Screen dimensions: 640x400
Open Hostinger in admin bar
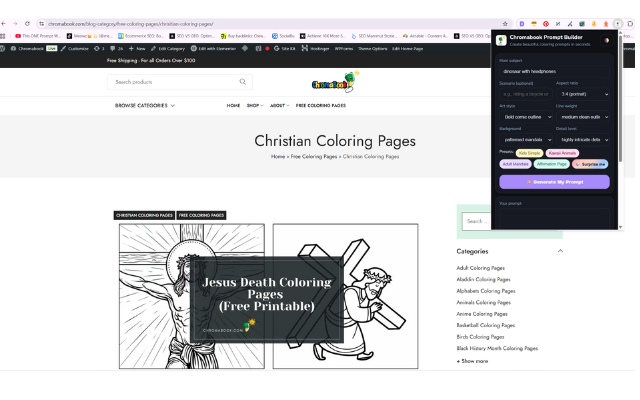[x=316, y=48]
